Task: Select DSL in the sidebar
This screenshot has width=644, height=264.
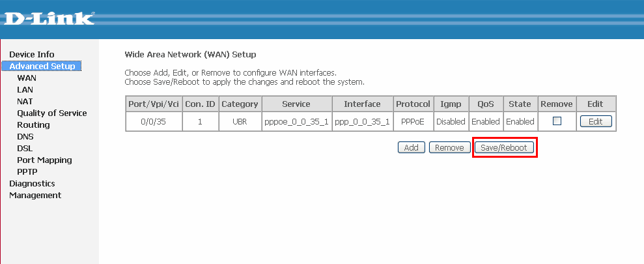Action: click(x=25, y=149)
